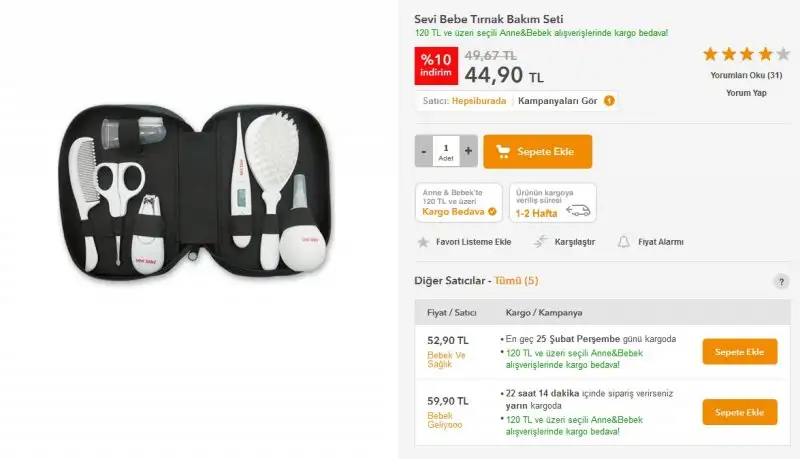The height and width of the screenshot is (459, 800).
Task: Decrease quantity with minus button
Action: click(x=424, y=151)
